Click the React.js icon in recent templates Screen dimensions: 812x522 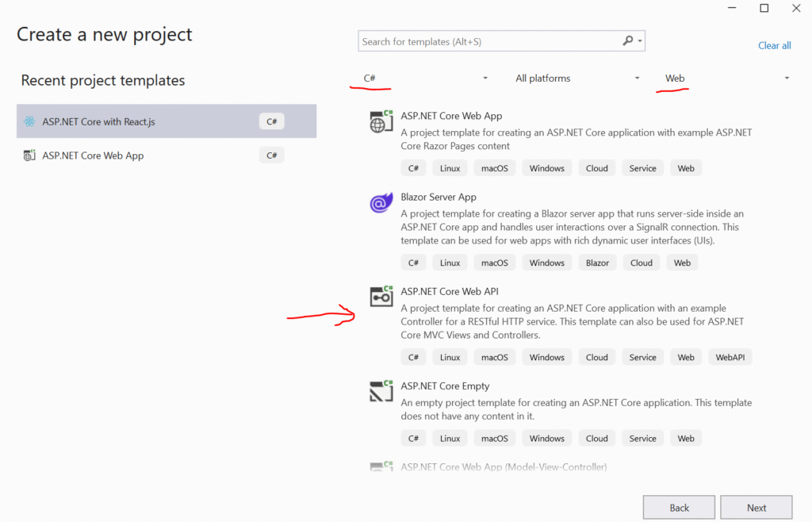pyautogui.click(x=29, y=121)
